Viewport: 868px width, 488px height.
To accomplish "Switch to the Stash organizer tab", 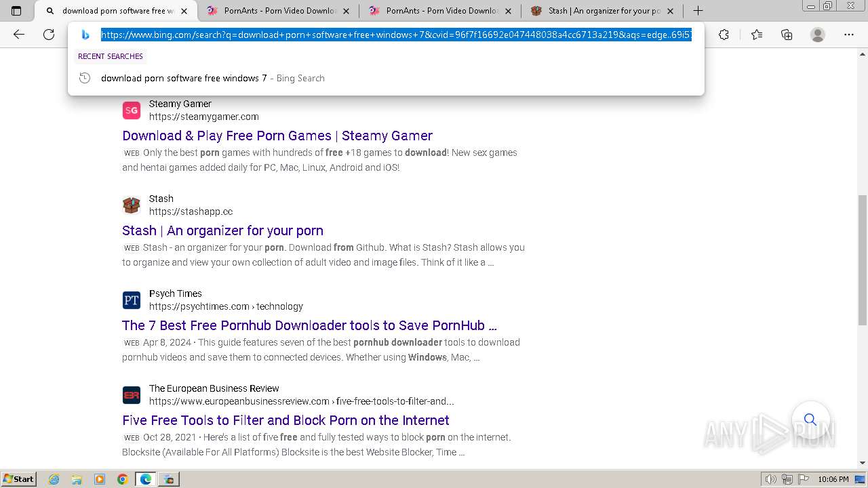I will [603, 11].
